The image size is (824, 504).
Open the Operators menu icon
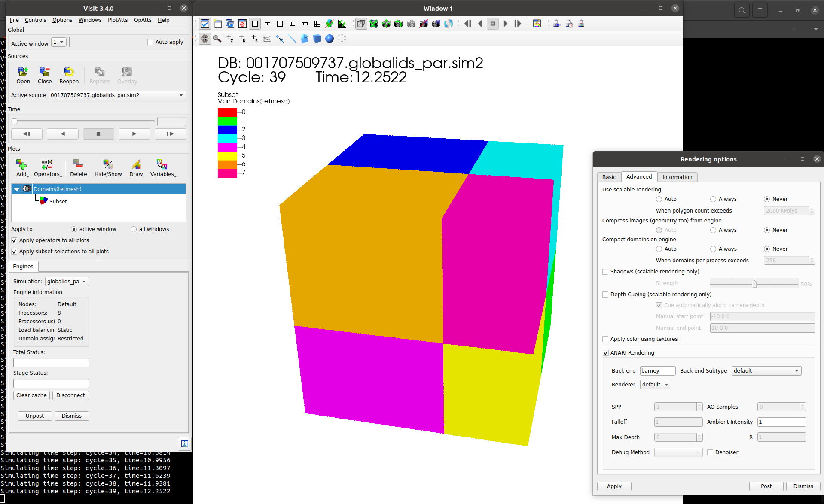pyautogui.click(x=47, y=164)
